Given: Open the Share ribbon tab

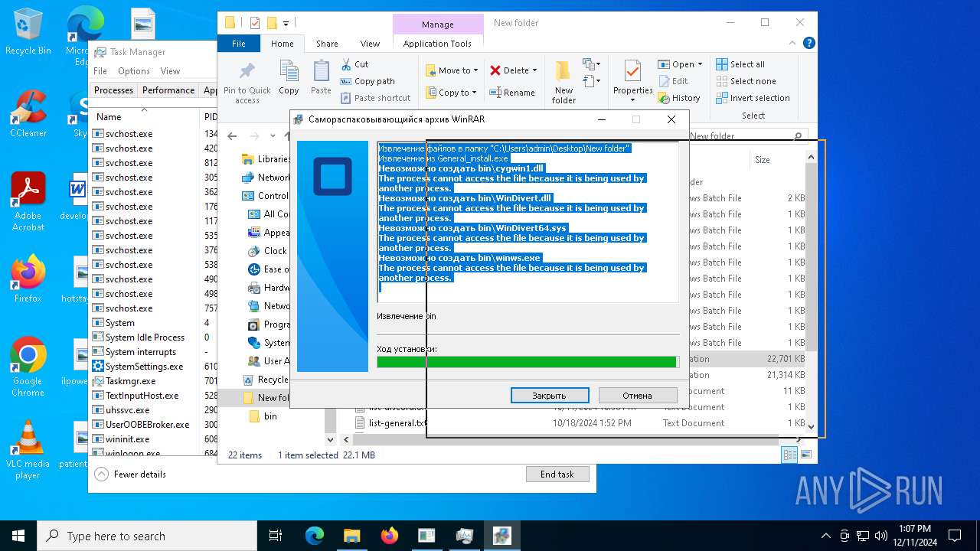Looking at the screenshot, I should [327, 44].
